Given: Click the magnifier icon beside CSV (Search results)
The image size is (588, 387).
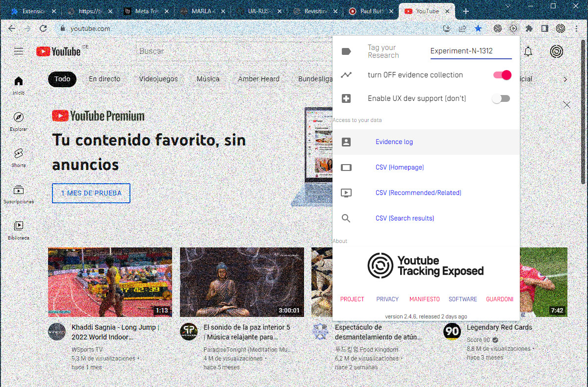Looking at the screenshot, I should point(346,218).
